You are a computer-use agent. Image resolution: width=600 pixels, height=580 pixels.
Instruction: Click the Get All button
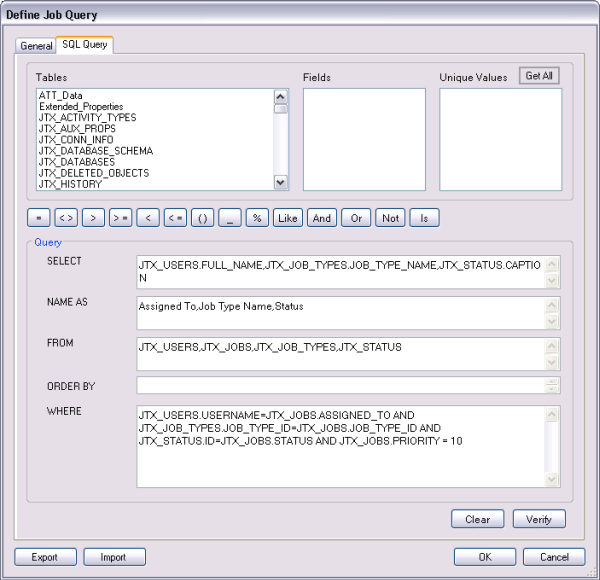click(539, 76)
